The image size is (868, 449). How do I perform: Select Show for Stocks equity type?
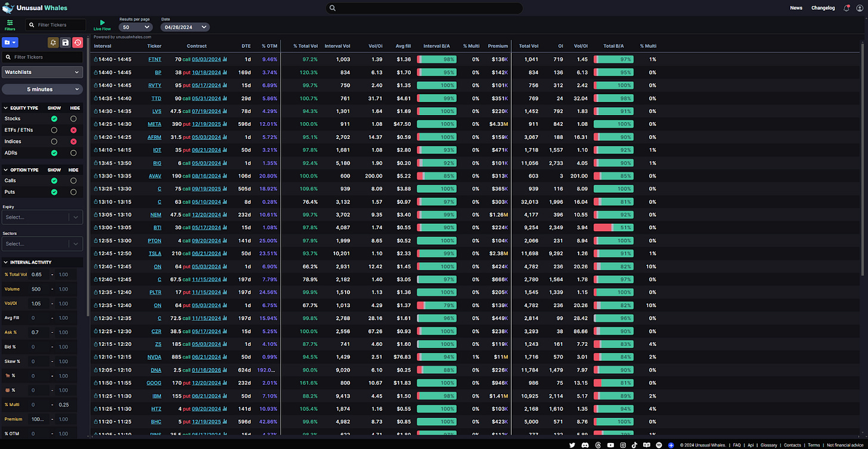point(54,119)
